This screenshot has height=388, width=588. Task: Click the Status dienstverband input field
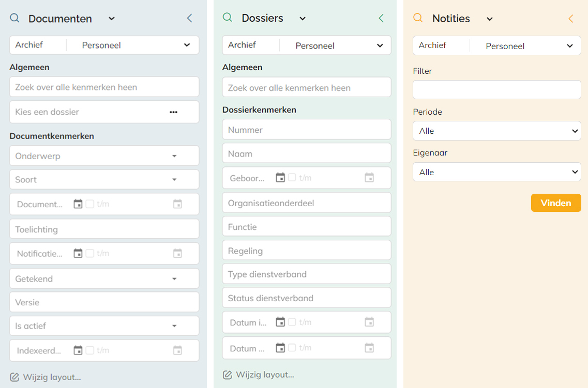[306, 298]
